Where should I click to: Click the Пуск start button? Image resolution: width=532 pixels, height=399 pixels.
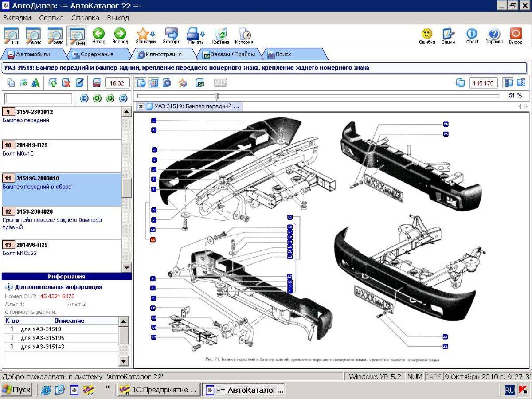click(16, 390)
